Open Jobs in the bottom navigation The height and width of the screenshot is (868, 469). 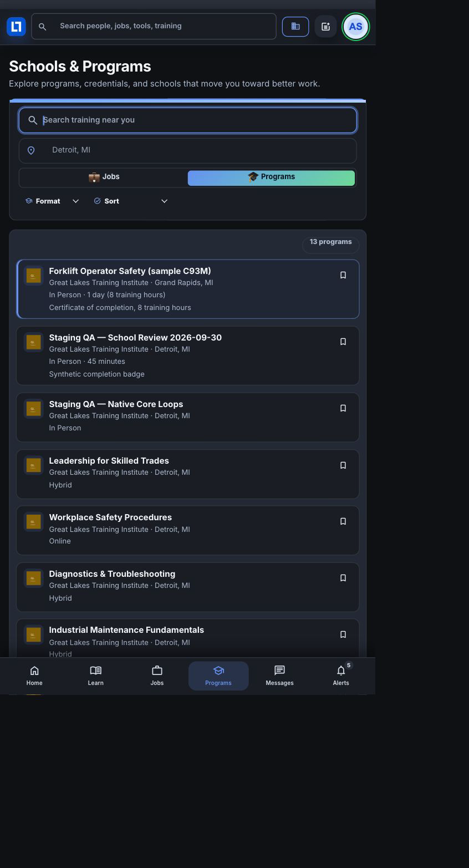157,676
